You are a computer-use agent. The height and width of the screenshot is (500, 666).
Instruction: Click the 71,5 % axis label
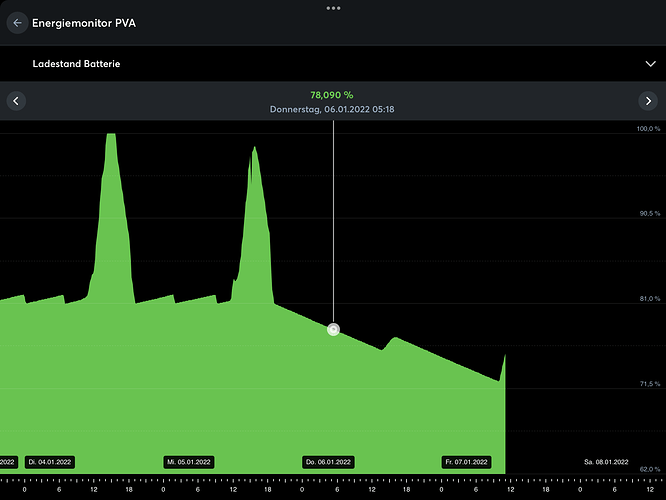650,384
